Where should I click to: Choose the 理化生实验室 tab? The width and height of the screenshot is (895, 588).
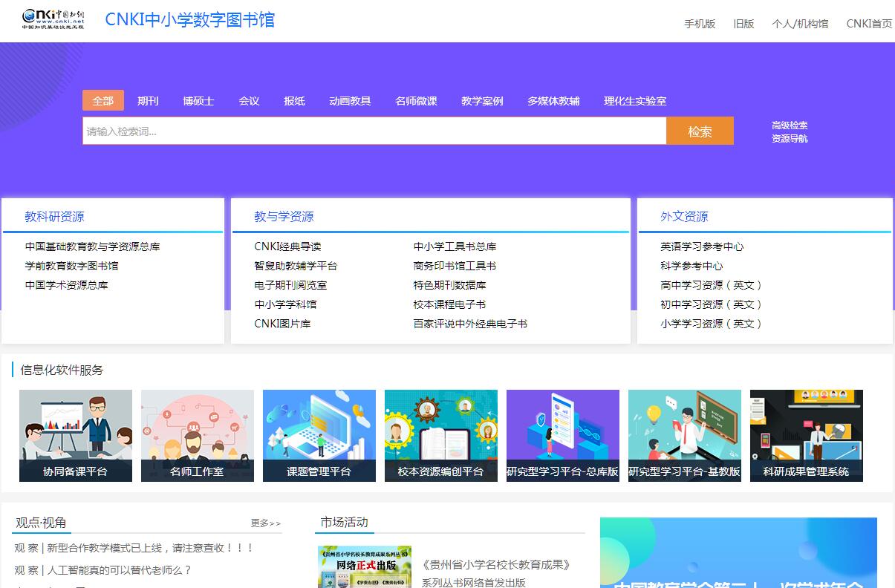(x=635, y=101)
